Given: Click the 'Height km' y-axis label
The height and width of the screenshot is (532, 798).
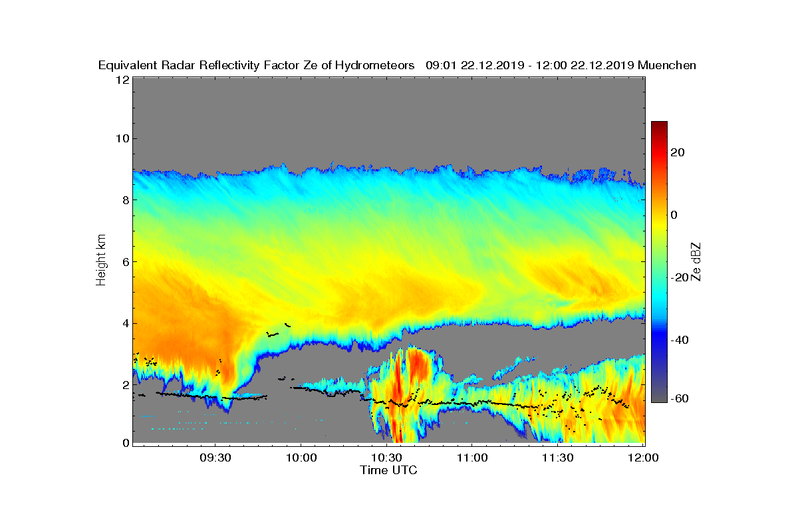Looking at the screenshot, I should (x=101, y=261).
